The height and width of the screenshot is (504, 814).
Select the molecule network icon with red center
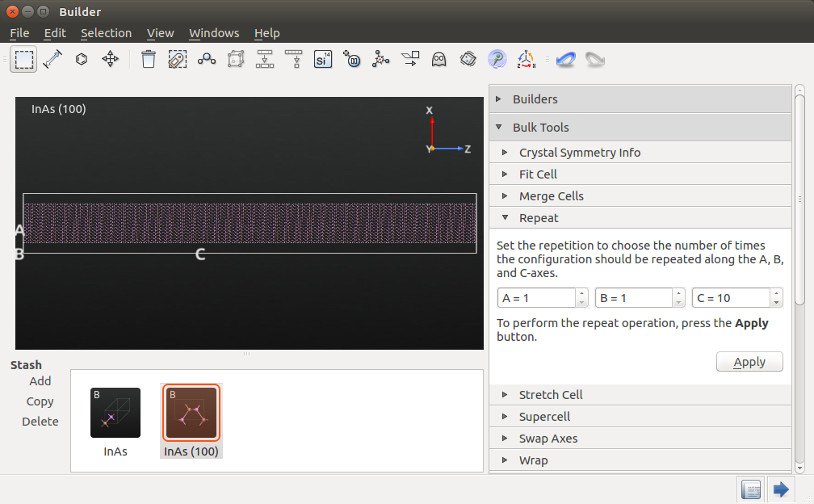[381, 59]
